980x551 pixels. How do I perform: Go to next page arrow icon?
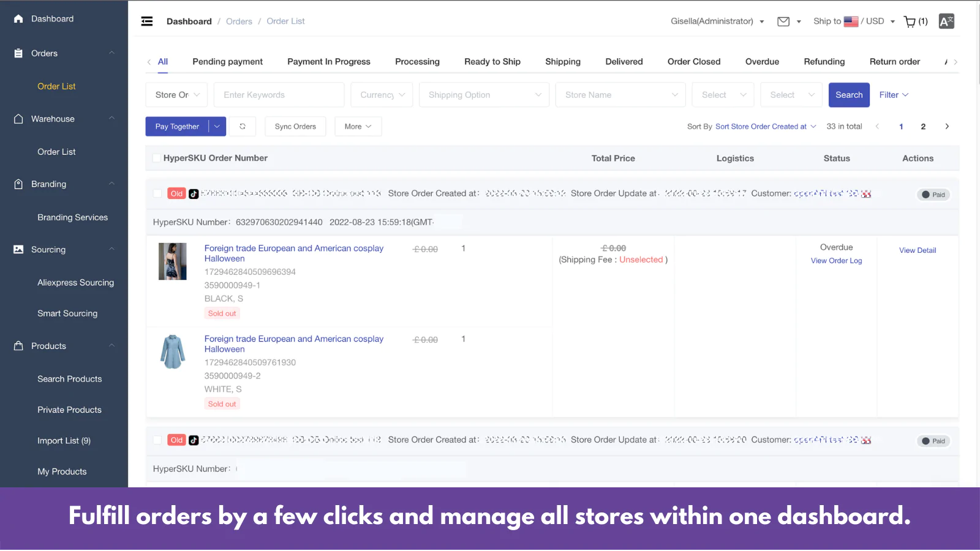pos(947,127)
